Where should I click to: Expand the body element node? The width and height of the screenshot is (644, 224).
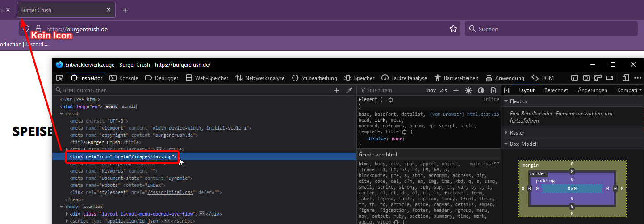coord(62,207)
